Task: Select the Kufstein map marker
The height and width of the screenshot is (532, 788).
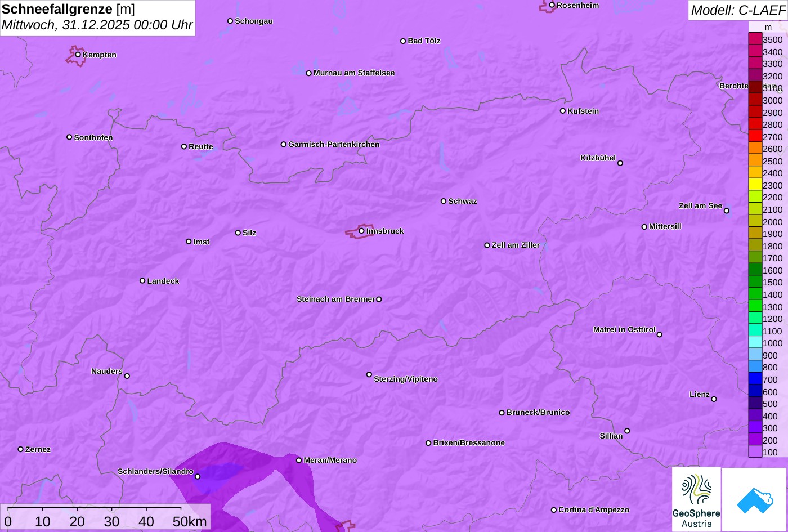Action: click(x=563, y=111)
